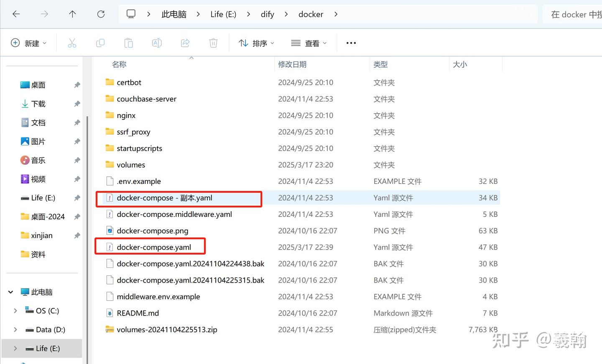This screenshot has width=602, height=364.
Task: Expand the 新建 new item menu
Action: 28,43
